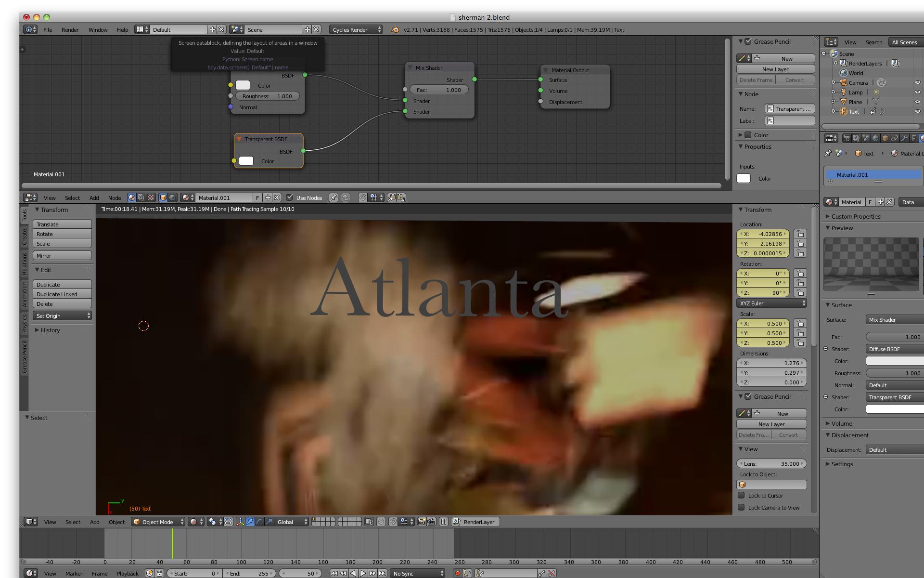
Task: Click automatic keyframe record button
Action: click(457, 573)
